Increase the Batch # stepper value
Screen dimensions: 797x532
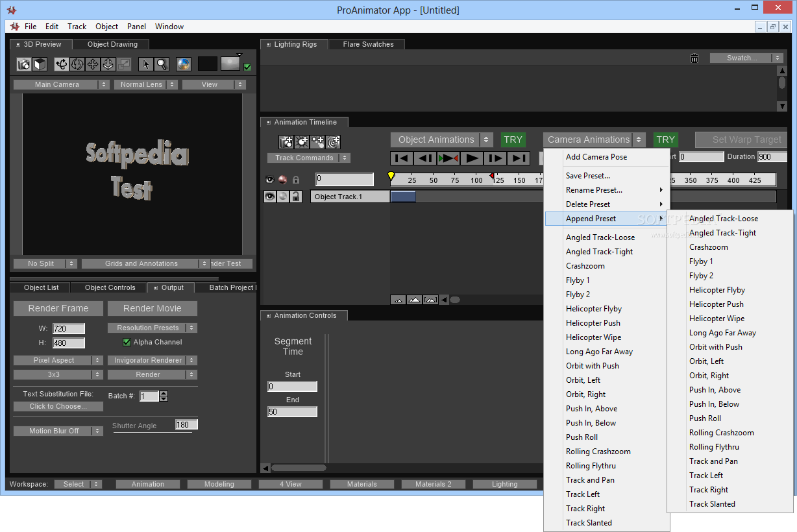(x=164, y=393)
